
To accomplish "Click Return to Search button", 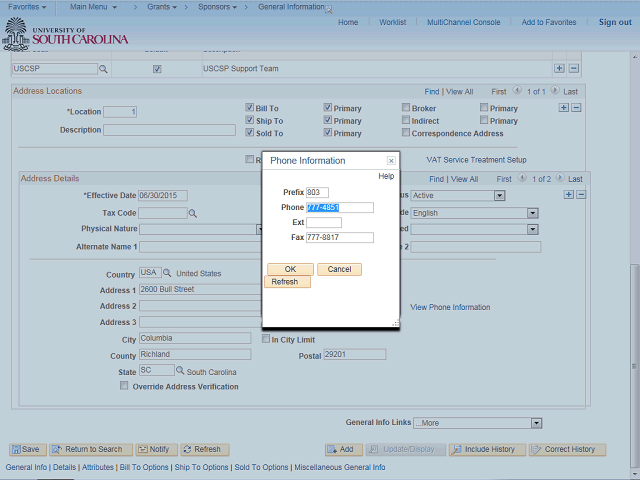I will pos(91,449).
